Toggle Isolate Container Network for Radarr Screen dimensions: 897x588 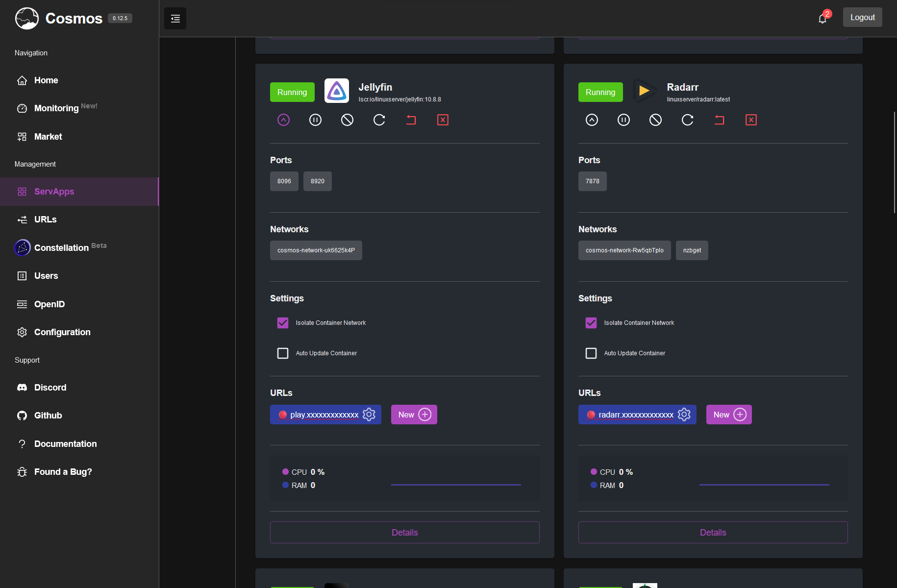[x=591, y=323]
